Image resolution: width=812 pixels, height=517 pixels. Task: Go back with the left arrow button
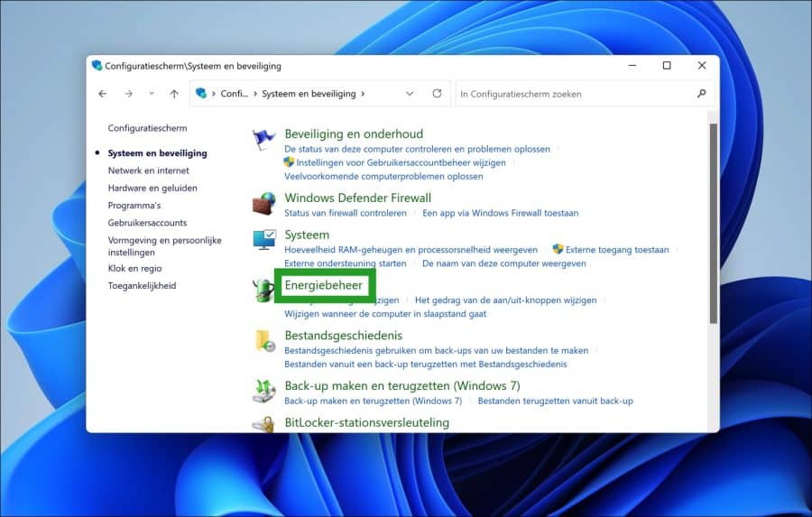coord(103,94)
